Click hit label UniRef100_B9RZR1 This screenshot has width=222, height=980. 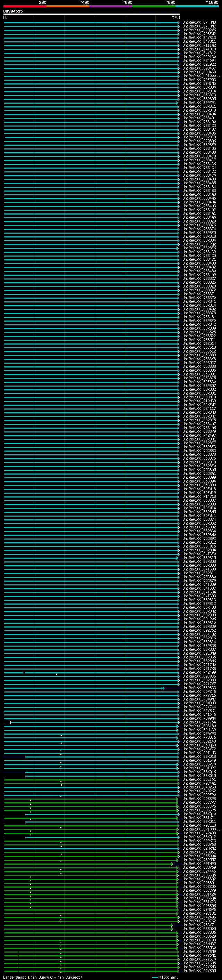[199, 103]
